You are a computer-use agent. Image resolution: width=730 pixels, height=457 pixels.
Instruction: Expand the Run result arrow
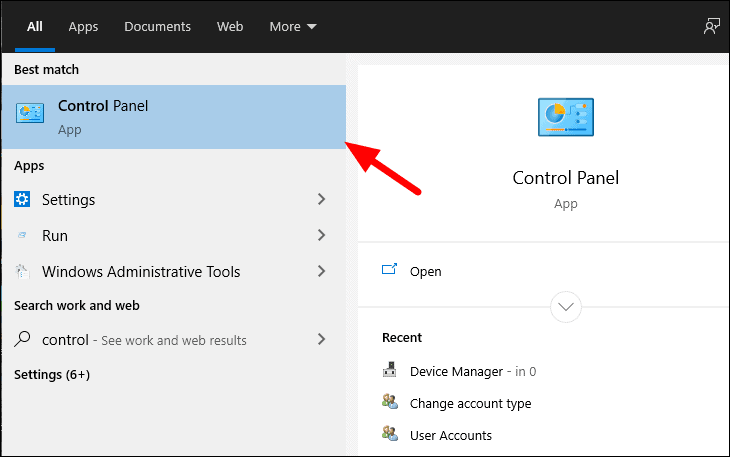pos(321,235)
